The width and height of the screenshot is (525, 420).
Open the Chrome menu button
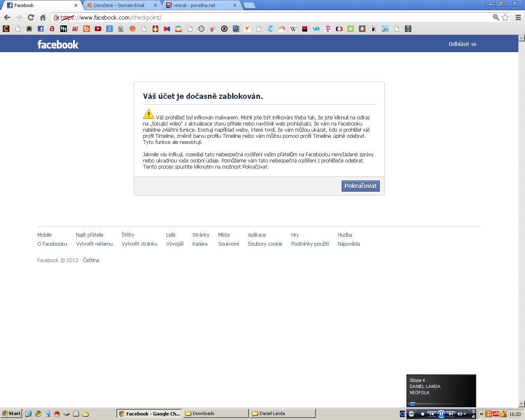(518, 17)
